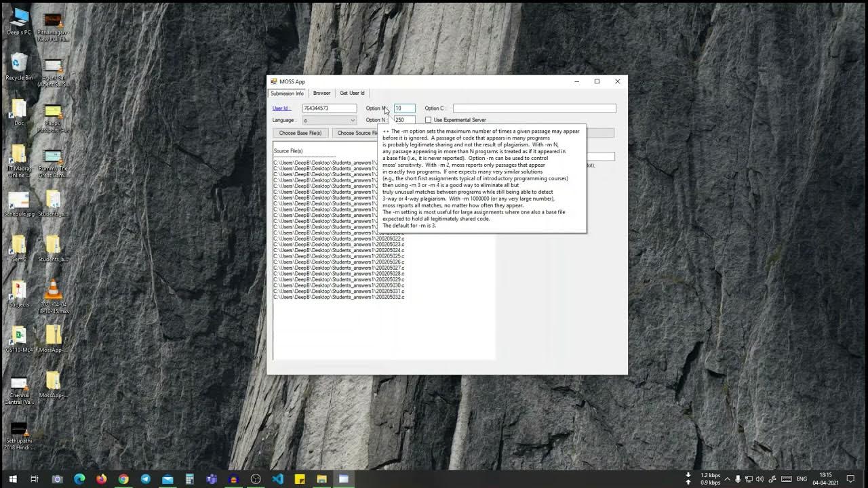Click the User Id link label
This screenshot has height=488, width=868.
[x=281, y=108]
